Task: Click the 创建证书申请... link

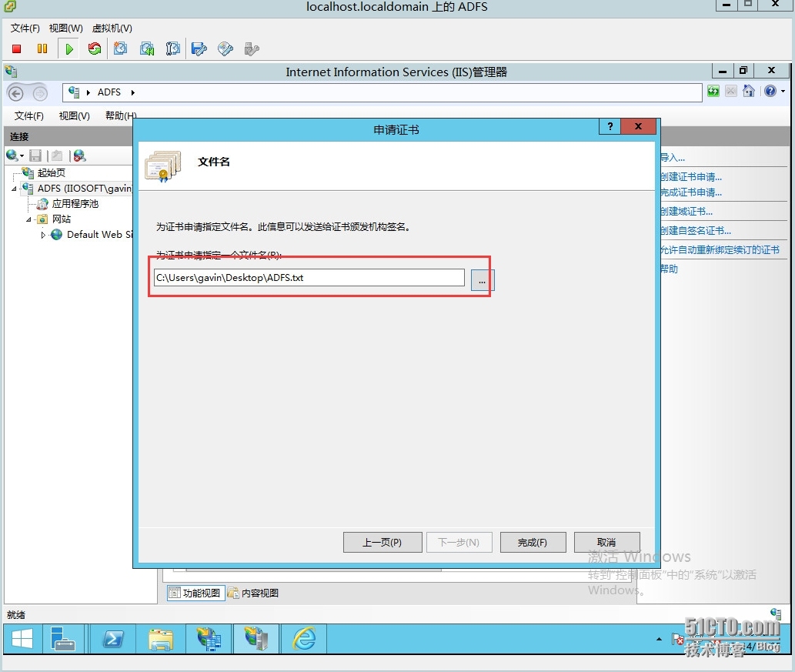Action: tap(690, 177)
